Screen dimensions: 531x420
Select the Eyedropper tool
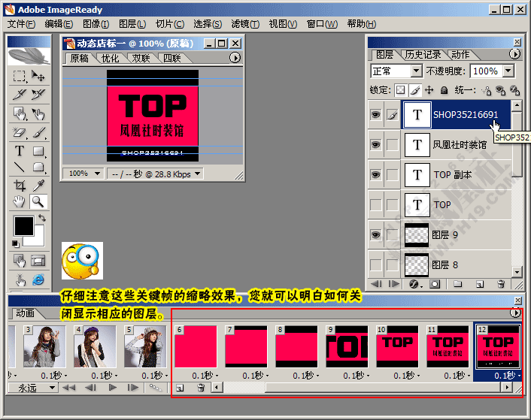pos(38,186)
